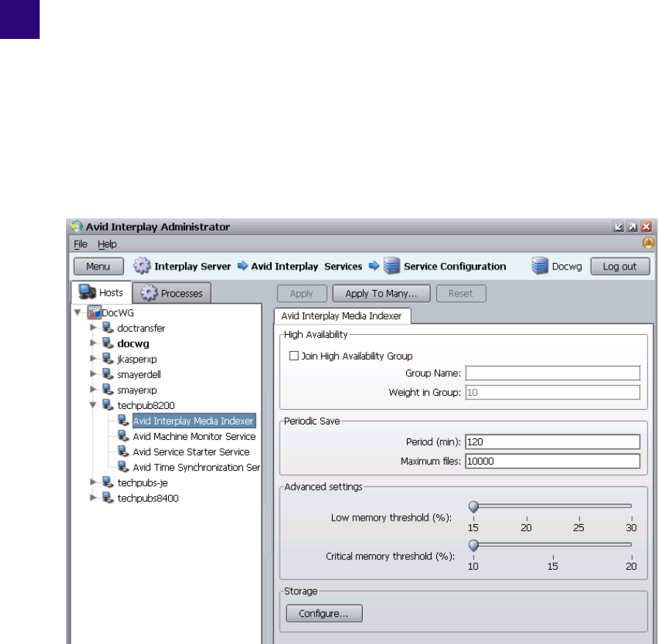Click the Avid Interplay Administrator title bar icon
658x644 pixels.
(x=76, y=227)
